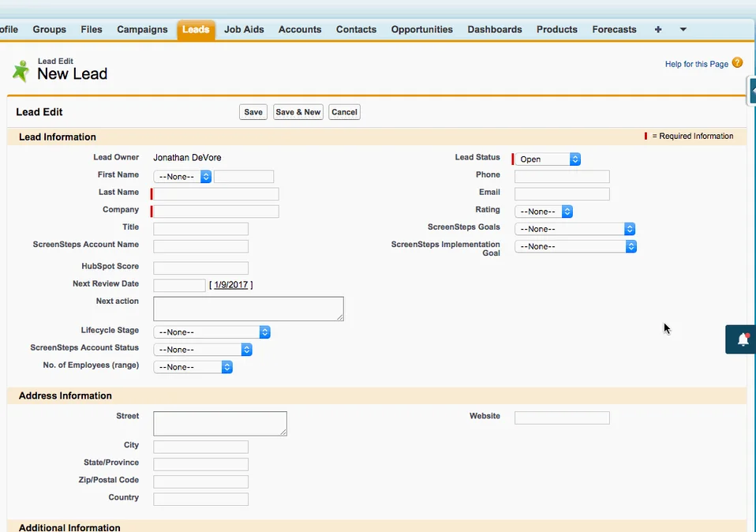Click the Phone input field
This screenshot has height=532, width=756.
coord(562,177)
